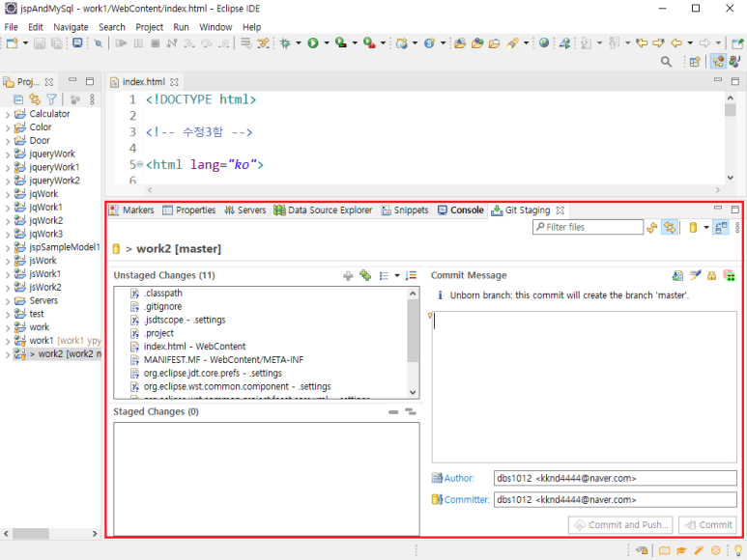Toggle sort order of unstaged changes
747x560 pixels.
click(x=411, y=275)
